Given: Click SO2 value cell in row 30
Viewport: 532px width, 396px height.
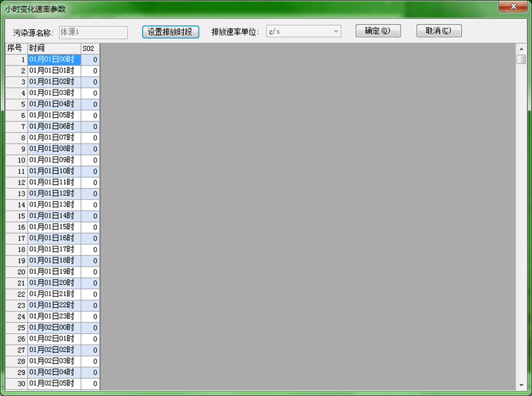Looking at the screenshot, I should [90, 384].
